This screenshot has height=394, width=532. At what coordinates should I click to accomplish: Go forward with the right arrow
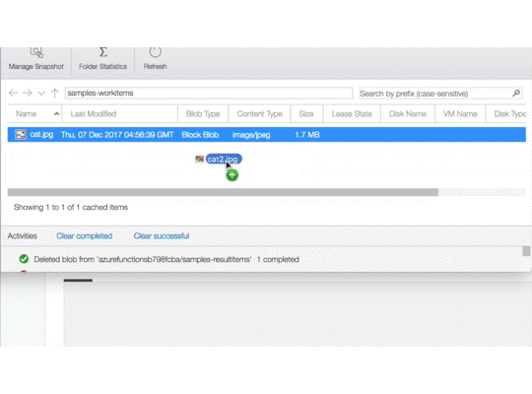pos(28,93)
